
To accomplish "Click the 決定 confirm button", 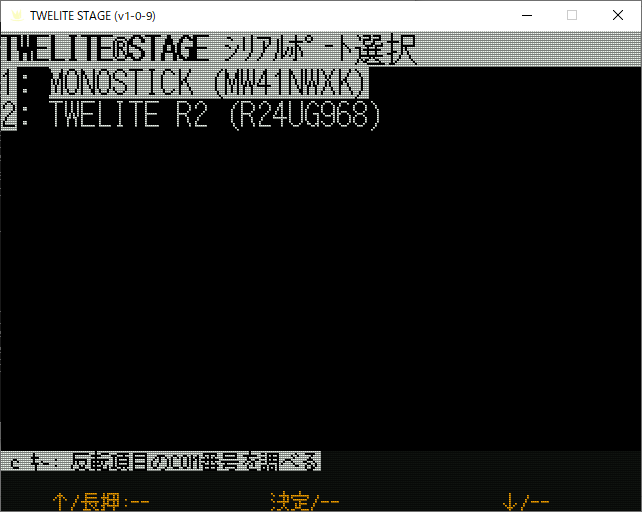I will click(305, 502).
